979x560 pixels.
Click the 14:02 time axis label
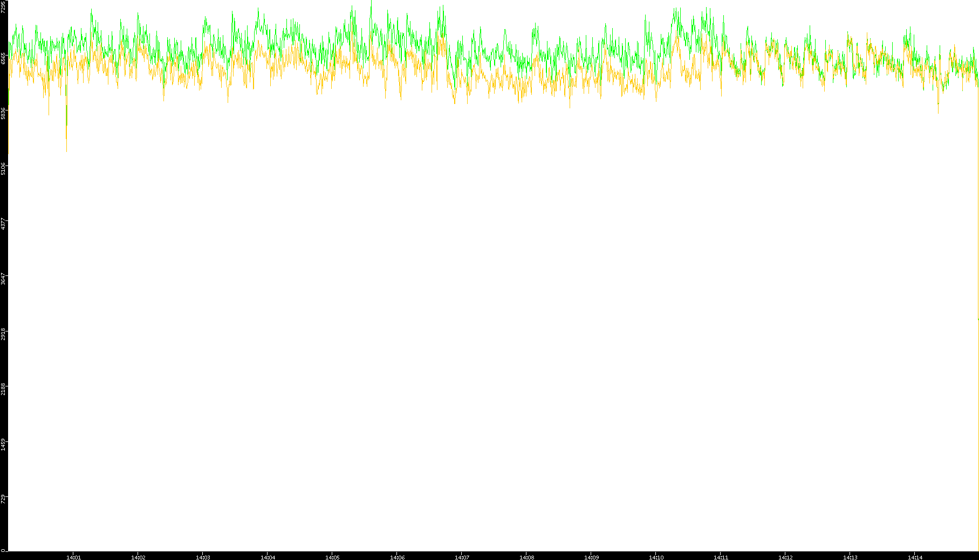click(138, 557)
